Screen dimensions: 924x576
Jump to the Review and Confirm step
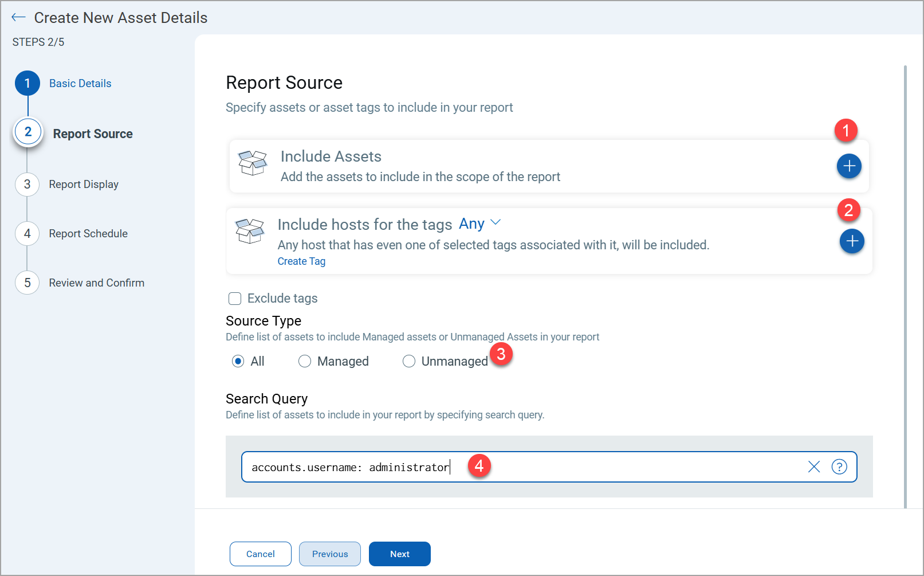coord(97,283)
